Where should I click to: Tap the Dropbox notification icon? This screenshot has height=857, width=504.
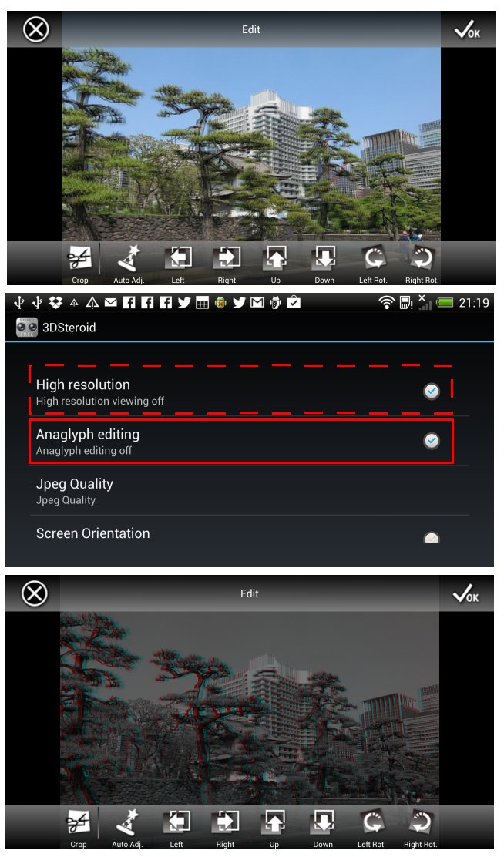pos(55,302)
